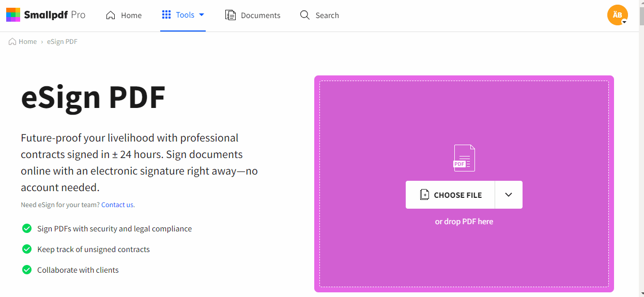Screen dimensions: 644x297
Task: Click the green check beside 'Collaborate with clients'
Action: click(x=27, y=270)
